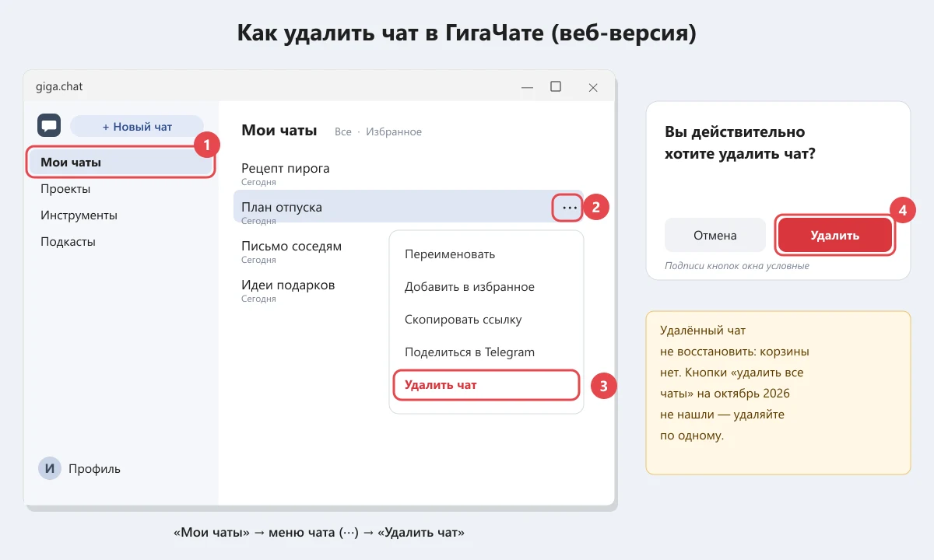This screenshot has height=560, width=934.
Task: Click the dialog question about deleting chat
Action: (740, 143)
